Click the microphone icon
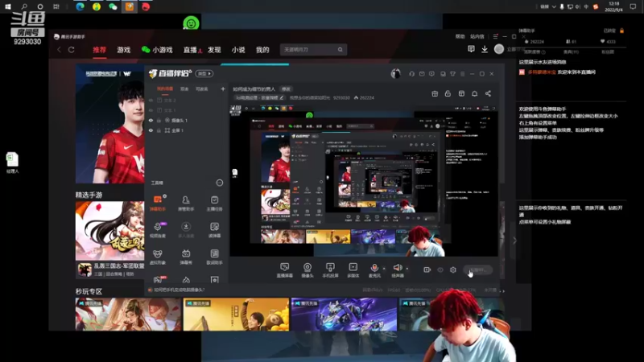This screenshot has height=362, width=644. pos(374,268)
